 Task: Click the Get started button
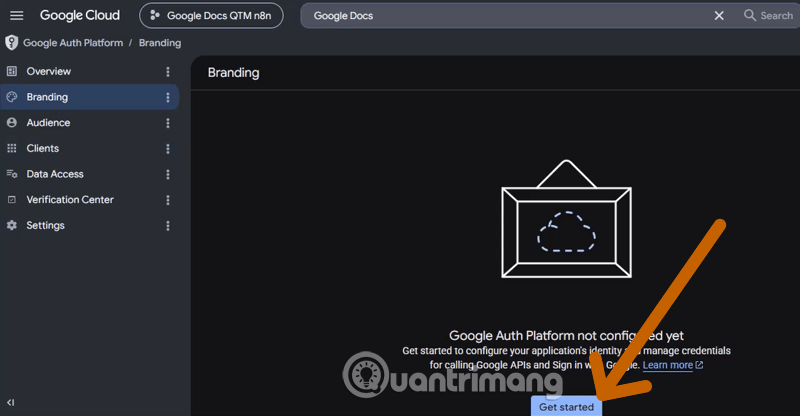pos(566,406)
